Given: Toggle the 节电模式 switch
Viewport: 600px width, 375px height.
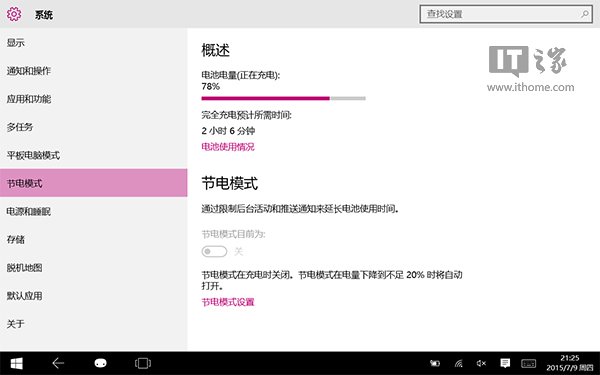Looking at the screenshot, I should click(x=214, y=251).
